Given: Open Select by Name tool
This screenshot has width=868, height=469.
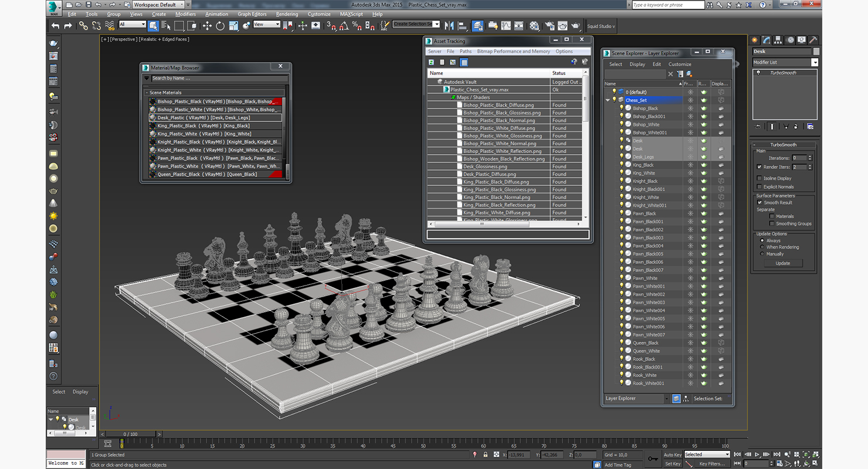Looking at the screenshot, I should pos(165,26).
